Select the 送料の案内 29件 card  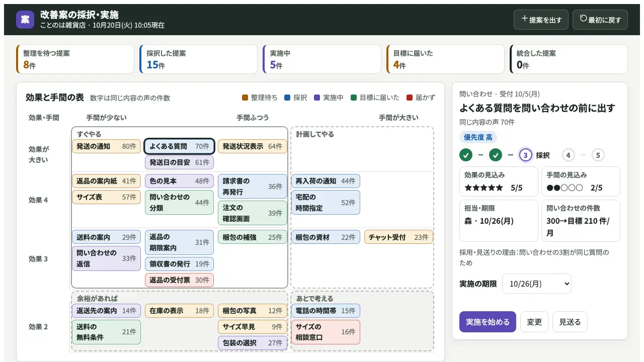pyautogui.click(x=106, y=237)
